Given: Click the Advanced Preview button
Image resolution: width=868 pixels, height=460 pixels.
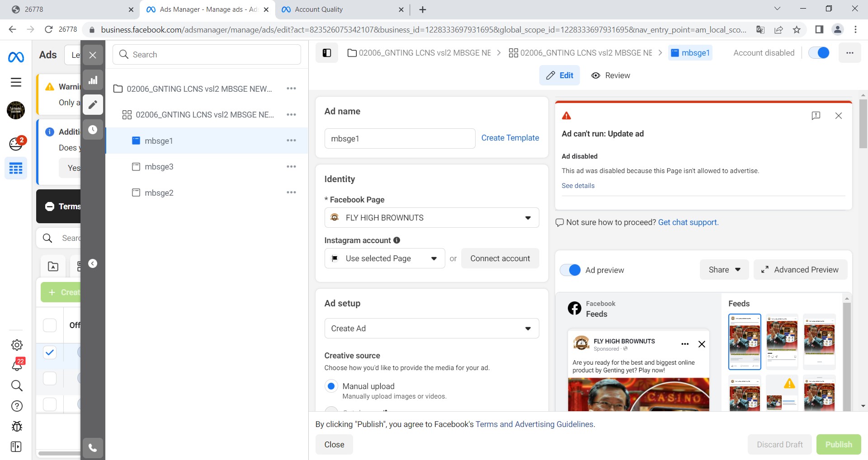Looking at the screenshot, I should pos(800,270).
